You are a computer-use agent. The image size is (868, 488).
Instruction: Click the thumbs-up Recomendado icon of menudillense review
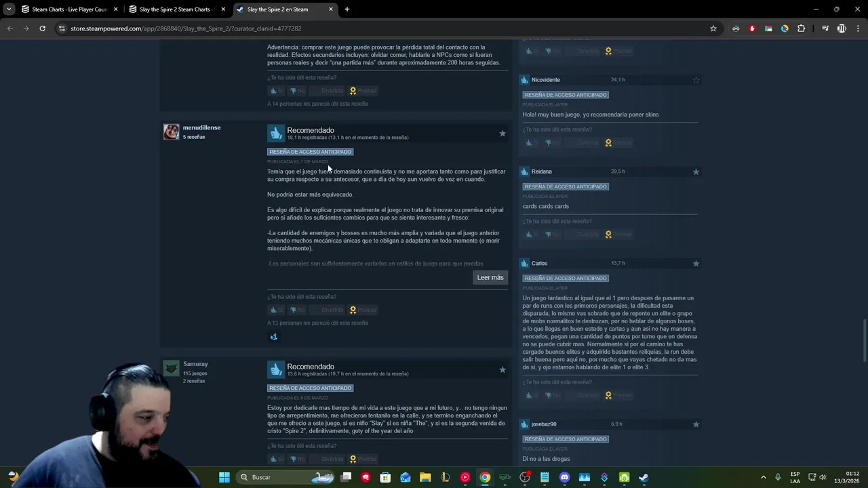(276, 134)
